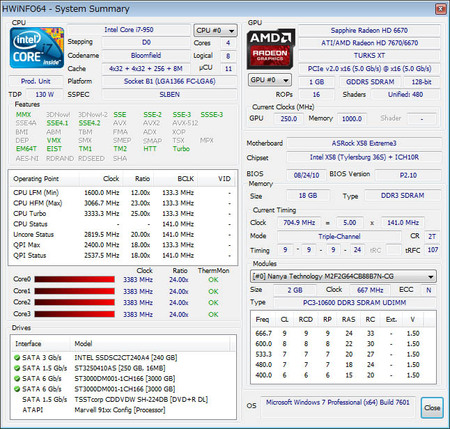The height and width of the screenshot is (429, 450).
Task: Click the Core0 usage bar
Action: [74, 279]
